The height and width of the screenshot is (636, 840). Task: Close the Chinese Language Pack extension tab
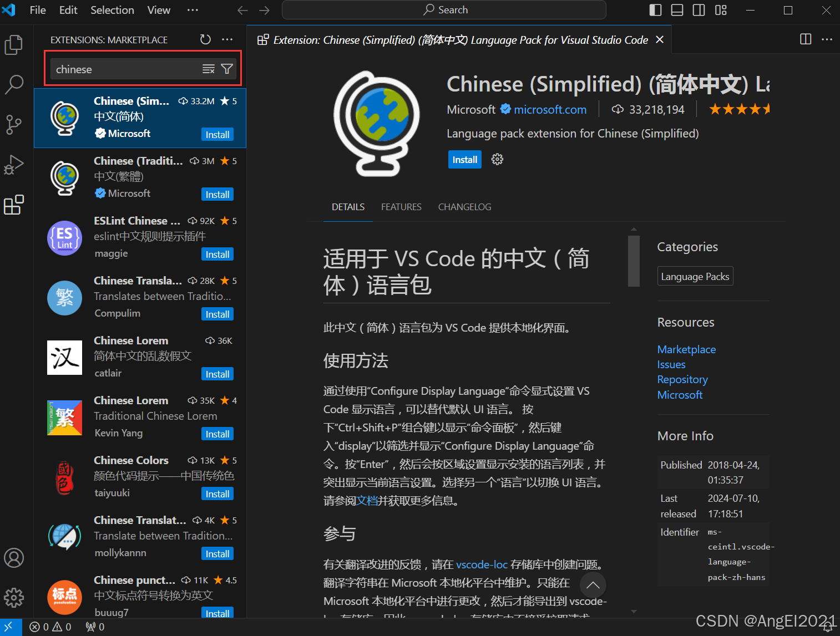[660, 39]
